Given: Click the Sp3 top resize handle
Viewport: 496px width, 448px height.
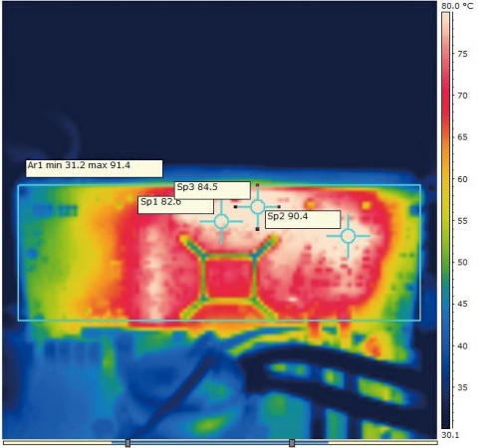Looking at the screenshot, I should pos(257,185).
